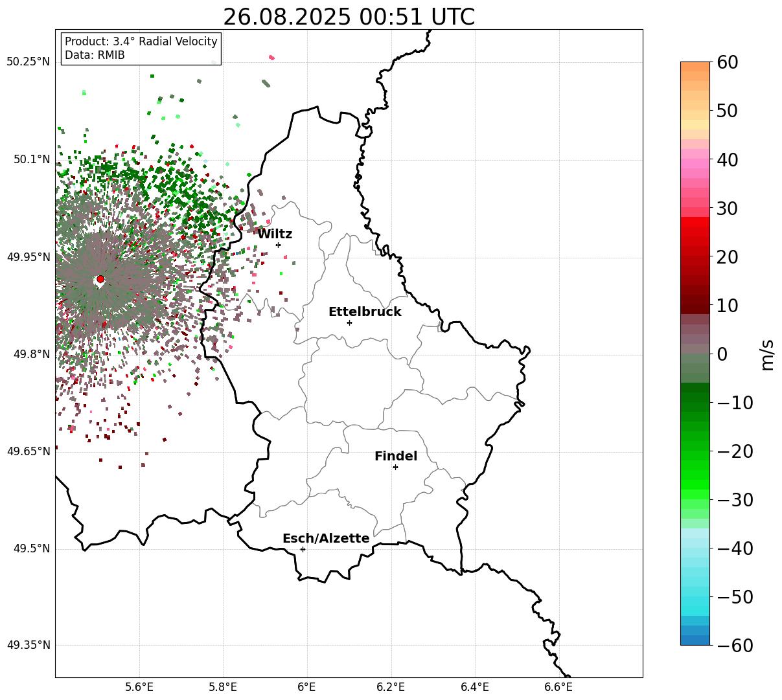Select the Wiltz city label
The width and height of the screenshot is (782, 700).
pyautogui.click(x=275, y=234)
